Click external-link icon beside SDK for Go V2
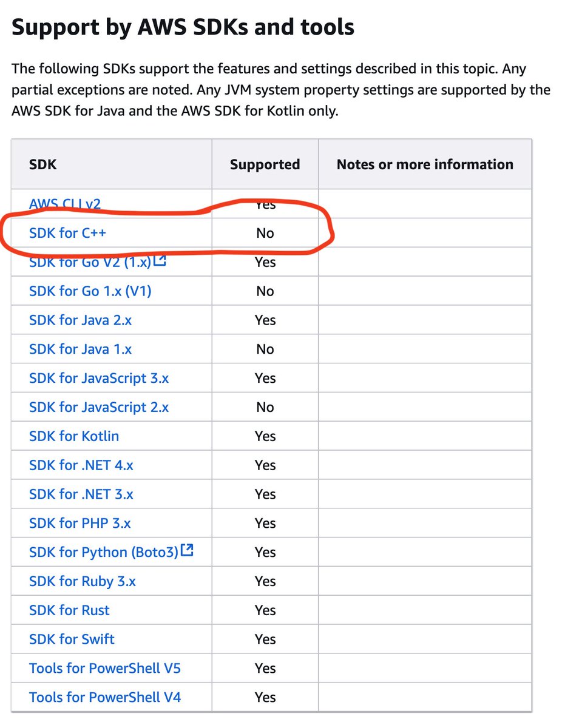 click(x=160, y=261)
